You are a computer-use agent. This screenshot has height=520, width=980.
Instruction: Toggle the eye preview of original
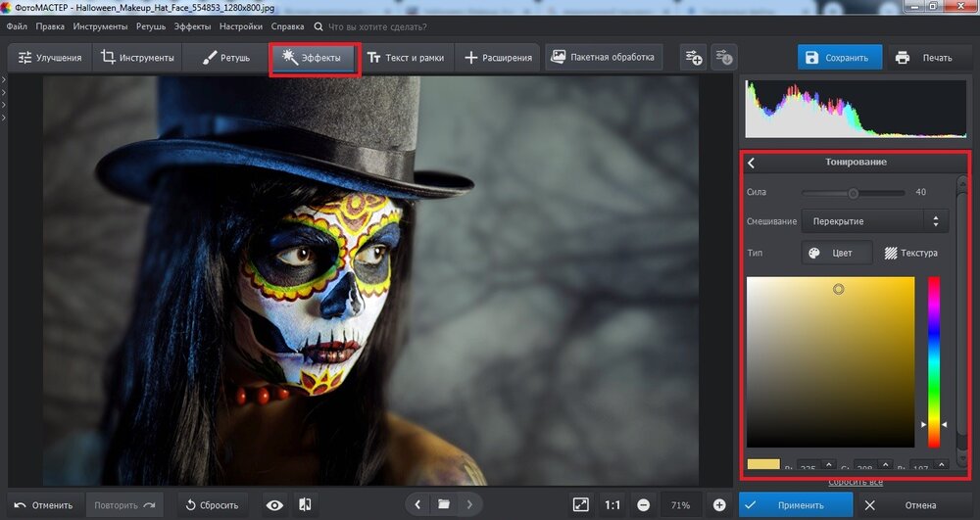coord(275,505)
